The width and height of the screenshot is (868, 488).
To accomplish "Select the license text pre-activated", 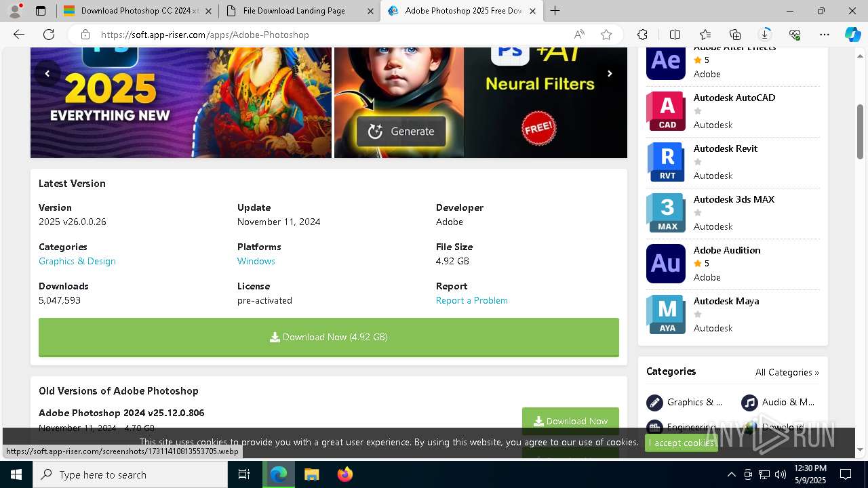I will point(264,300).
